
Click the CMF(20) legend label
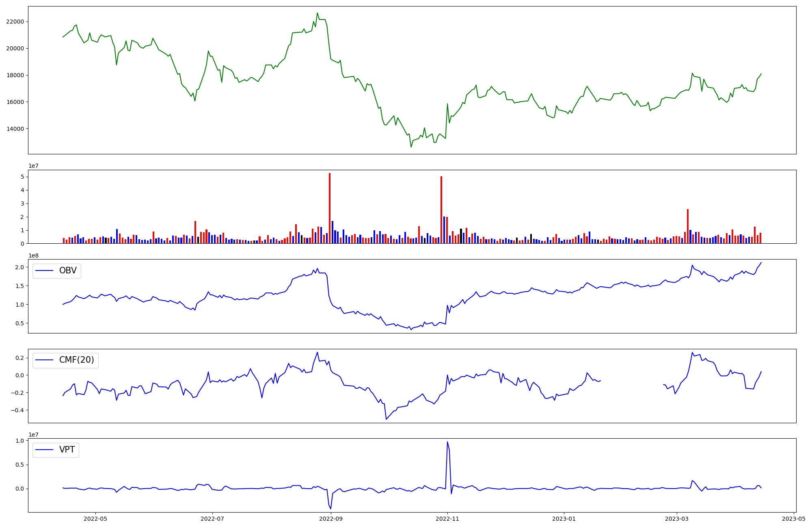click(76, 360)
